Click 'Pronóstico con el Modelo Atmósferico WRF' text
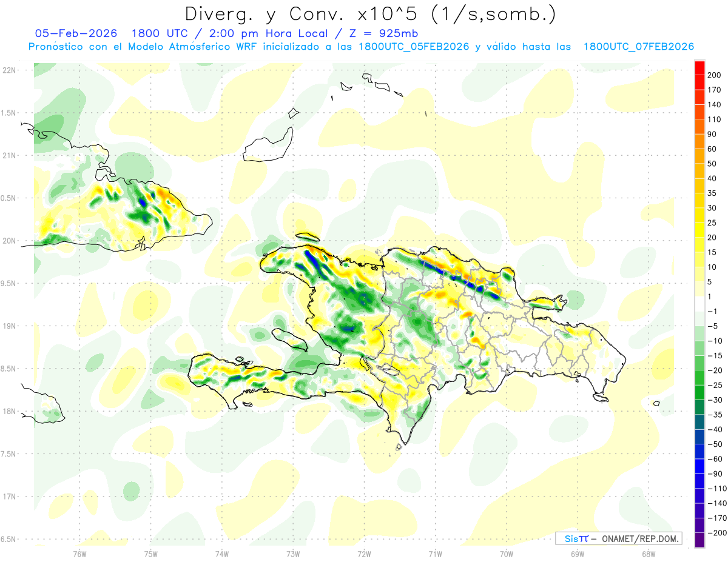 (x=144, y=47)
